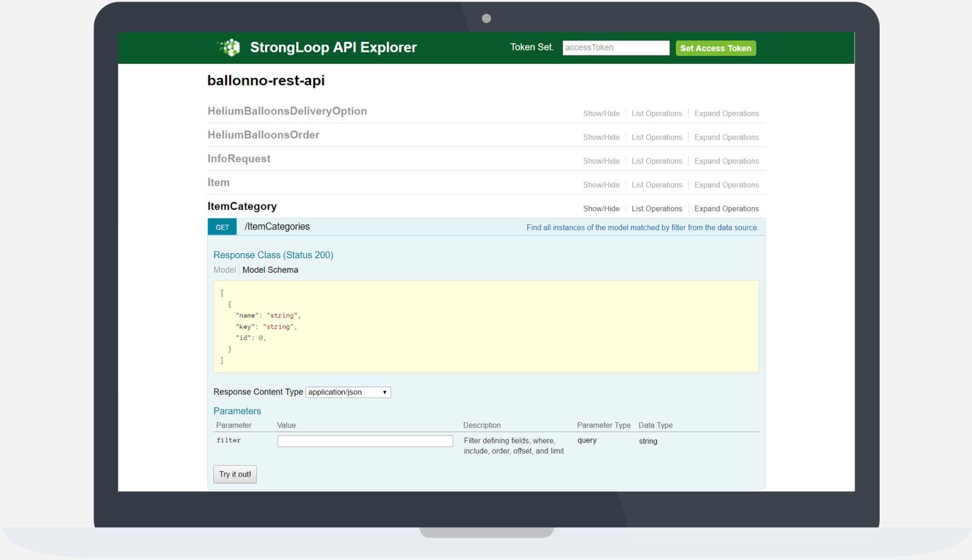Click Show/Hide for HeliumBalloonsDeliveryOption
The image size is (972, 560).
(601, 114)
